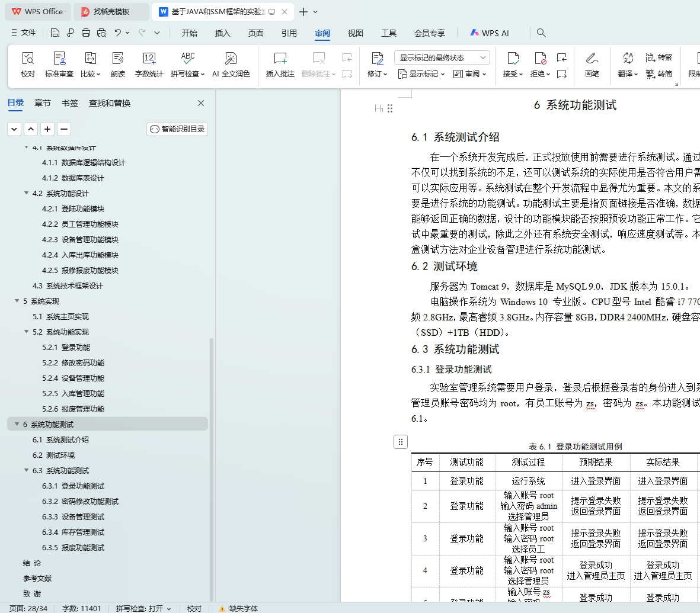Image resolution: width=700 pixels, height=613 pixels.
Task: Click the 拒绝 reject changes icon
Action: [x=540, y=59]
